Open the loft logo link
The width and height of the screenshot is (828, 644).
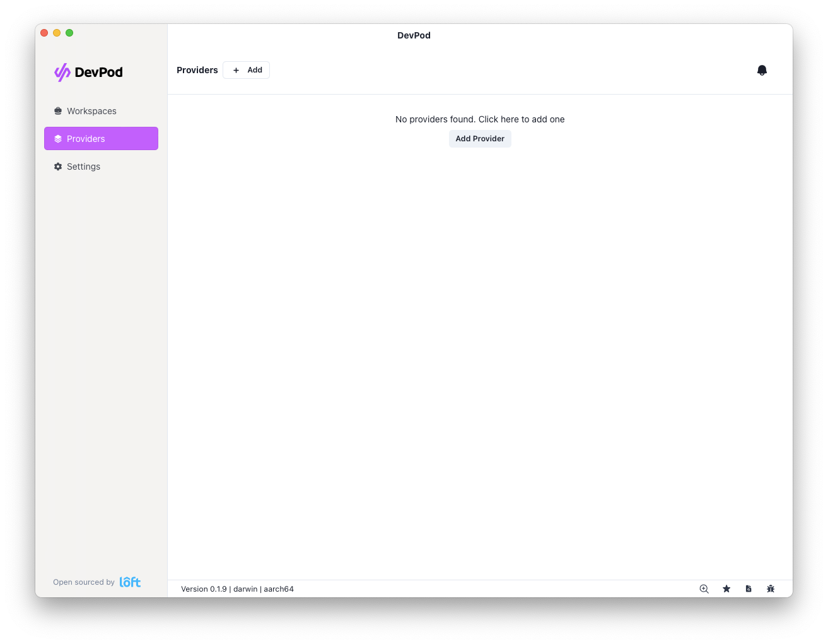coord(130,582)
